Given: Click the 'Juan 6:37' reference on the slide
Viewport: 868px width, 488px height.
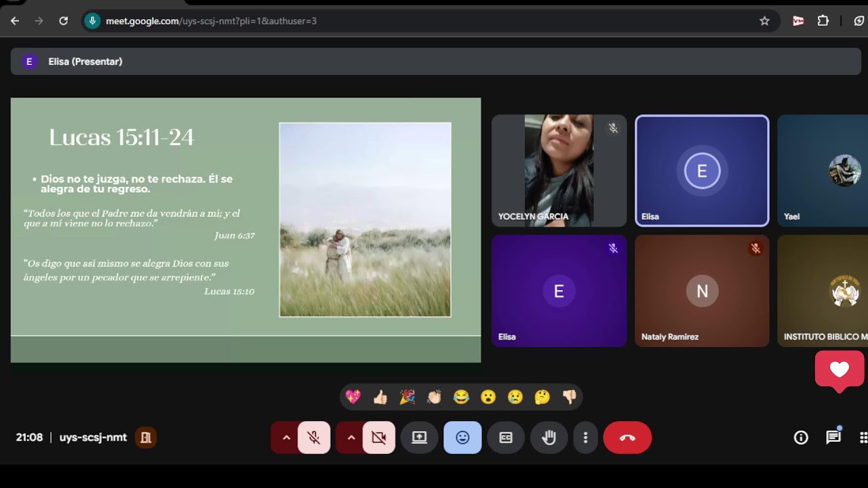Looking at the screenshot, I should (235, 236).
